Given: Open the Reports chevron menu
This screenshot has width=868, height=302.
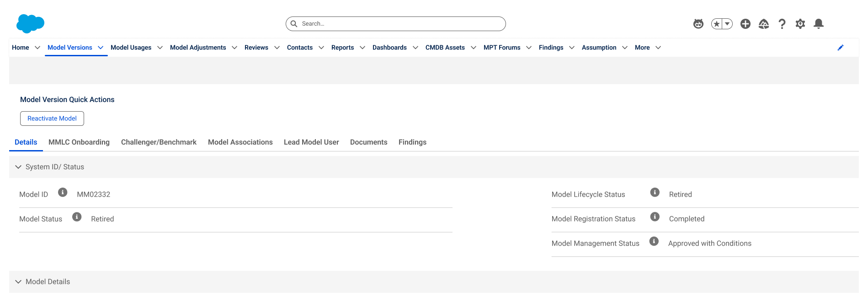Looking at the screenshot, I should (362, 48).
